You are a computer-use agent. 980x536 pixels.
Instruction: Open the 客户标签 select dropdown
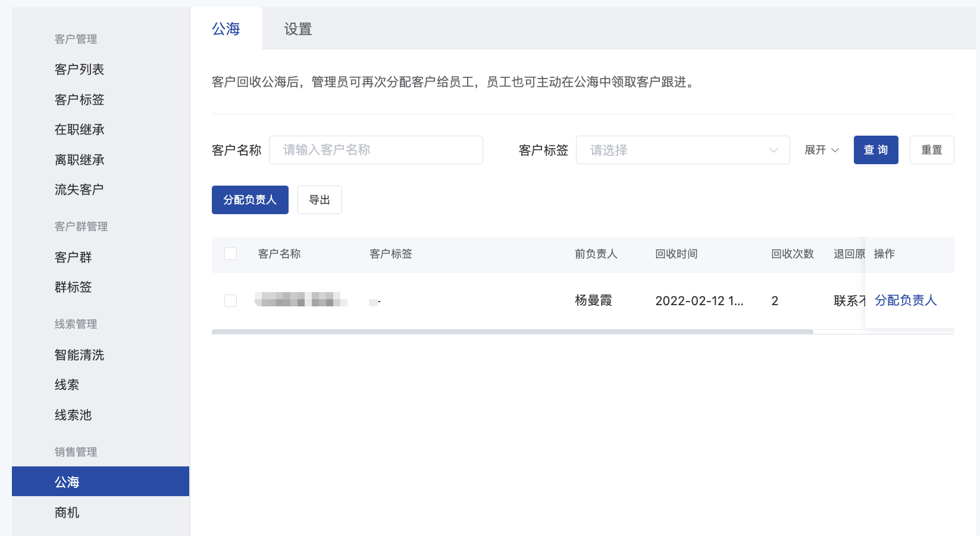pos(683,150)
